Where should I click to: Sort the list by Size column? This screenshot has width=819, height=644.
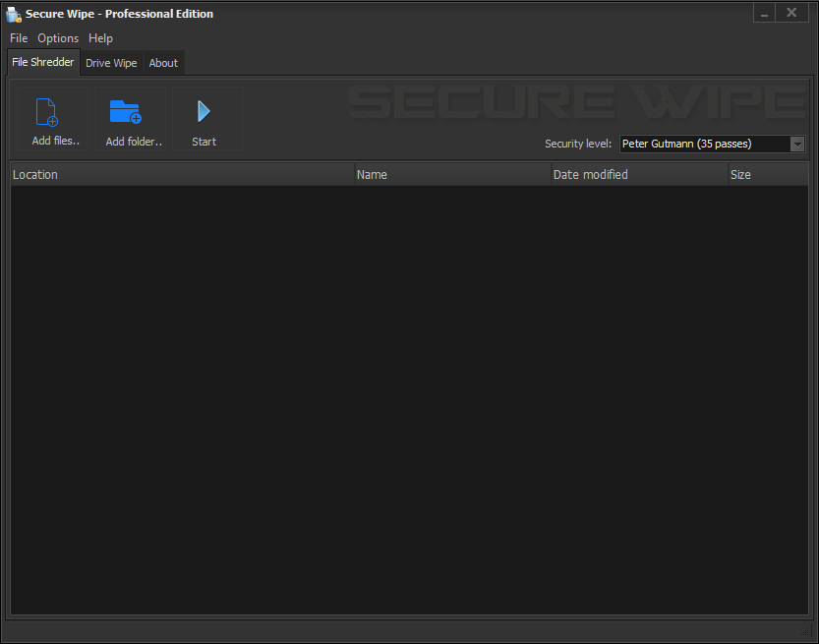(768, 174)
